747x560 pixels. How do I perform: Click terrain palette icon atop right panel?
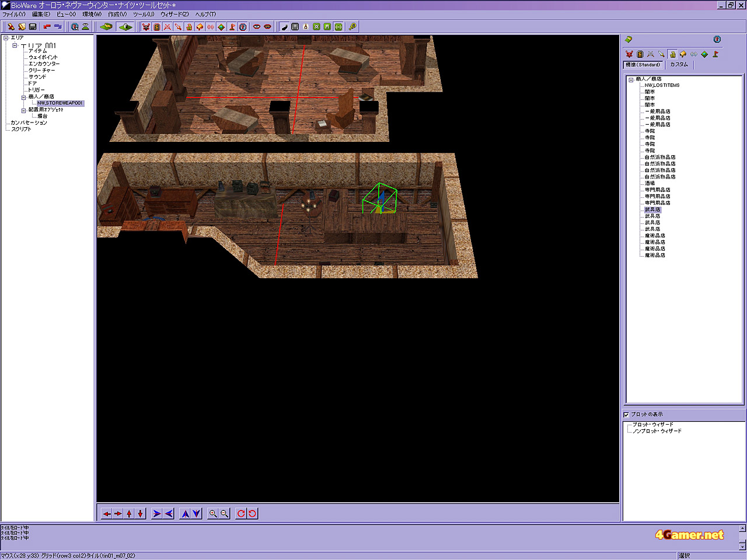point(629,40)
